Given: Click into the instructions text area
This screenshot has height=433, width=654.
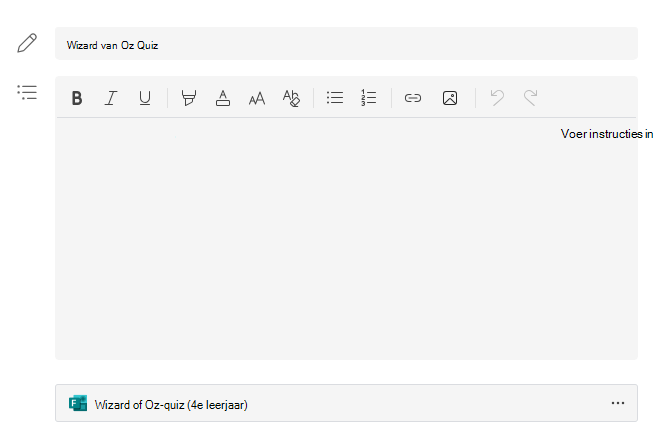Looking at the screenshot, I should [x=346, y=238].
